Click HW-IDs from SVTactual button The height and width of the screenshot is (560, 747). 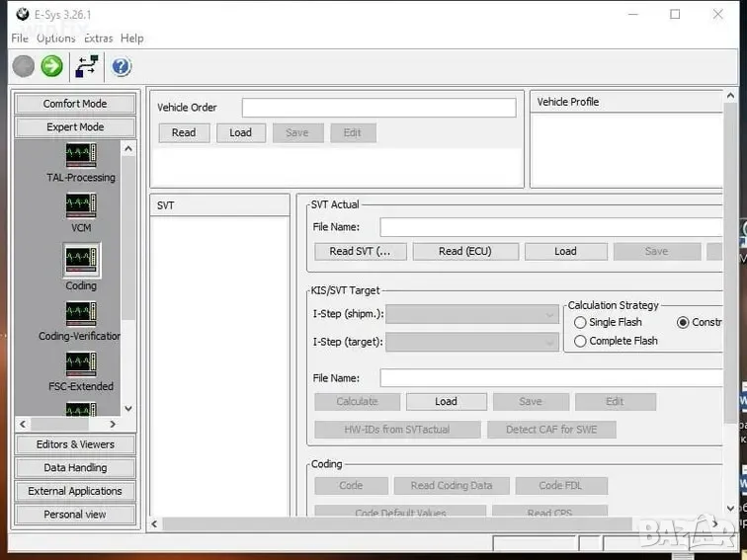(x=397, y=430)
